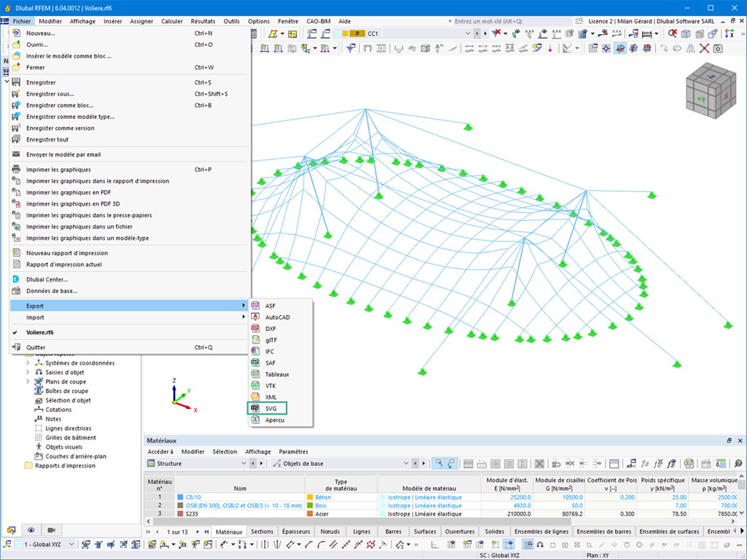
Task: Click the SAF export icon
Action: tap(255, 363)
